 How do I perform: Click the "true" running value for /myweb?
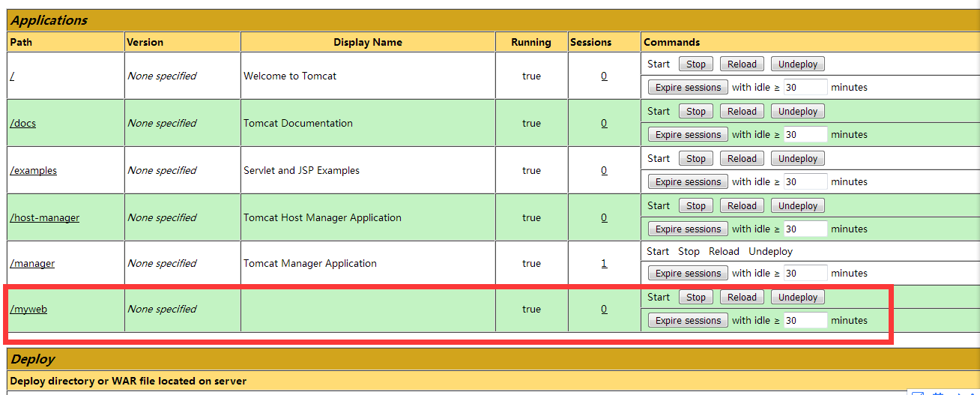tap(531, 309)
